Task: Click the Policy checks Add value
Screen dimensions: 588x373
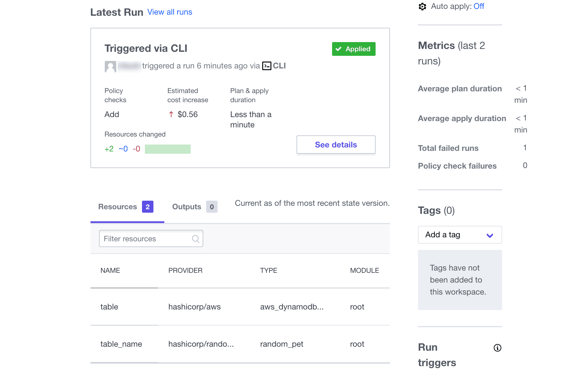Action: point(112,115)
